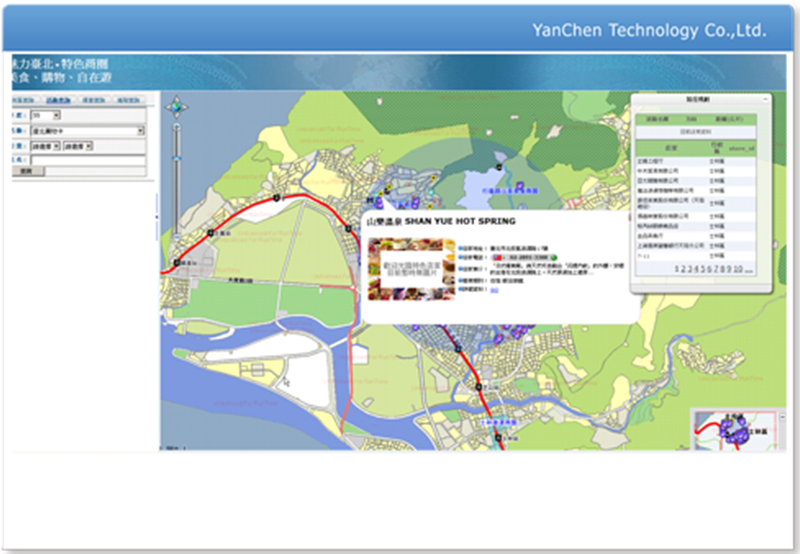This screenshot has width=800, height=554.
Task: Click the empty text input in search form
Action: [88, 159]
